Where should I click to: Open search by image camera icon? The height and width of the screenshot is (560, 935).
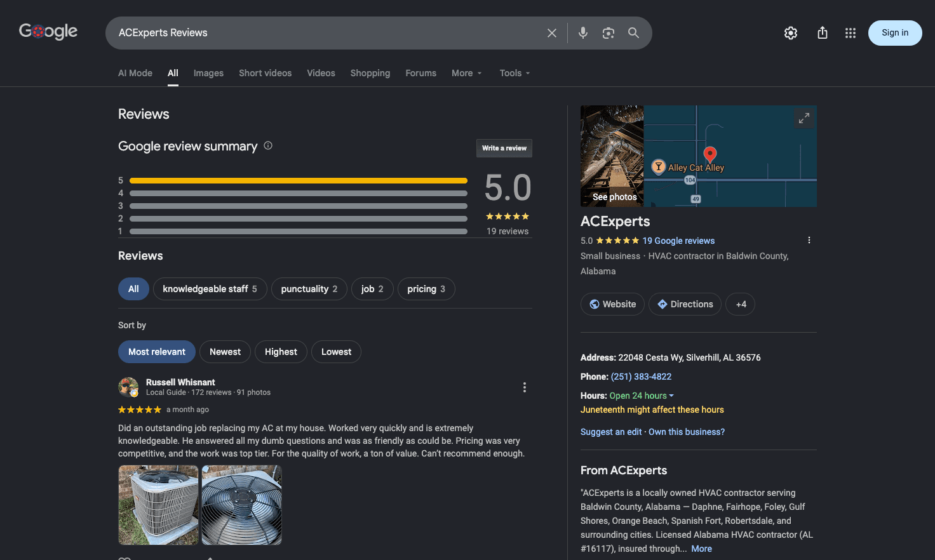click(609, 33)
